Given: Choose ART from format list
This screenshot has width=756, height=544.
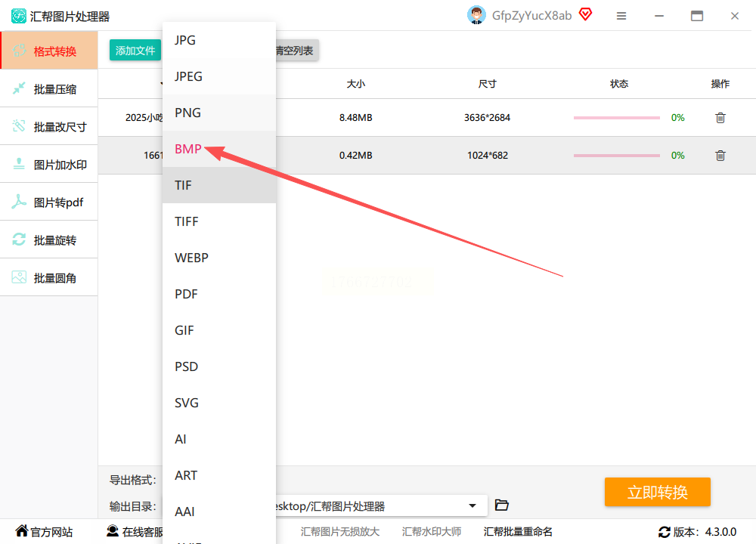Looking at the screenshot, I should (x=219, y=475).
